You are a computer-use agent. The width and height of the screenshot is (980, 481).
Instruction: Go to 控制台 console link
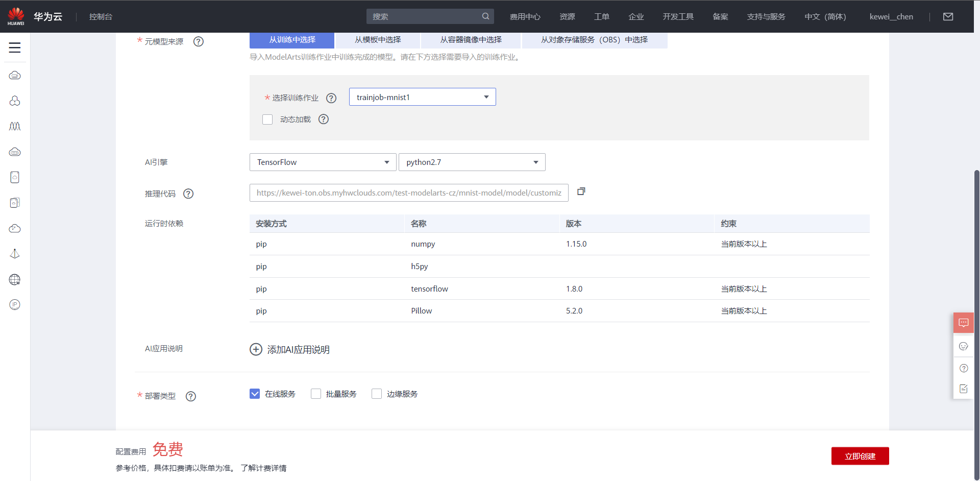pos(101,16)
